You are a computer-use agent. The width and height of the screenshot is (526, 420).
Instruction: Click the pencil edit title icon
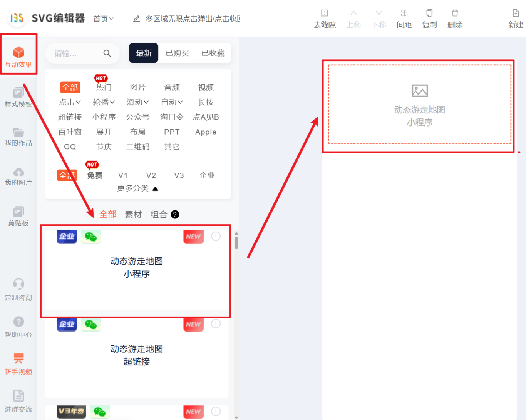(136, 18)
